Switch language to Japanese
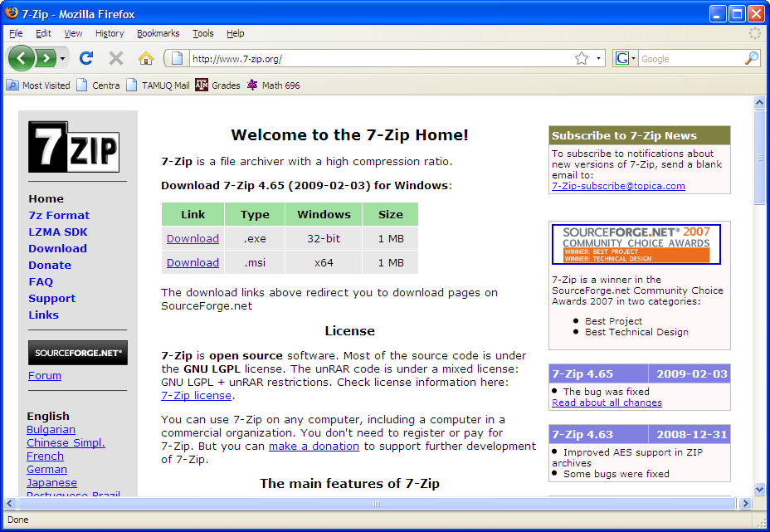The image size is (770, 532). 51,483
